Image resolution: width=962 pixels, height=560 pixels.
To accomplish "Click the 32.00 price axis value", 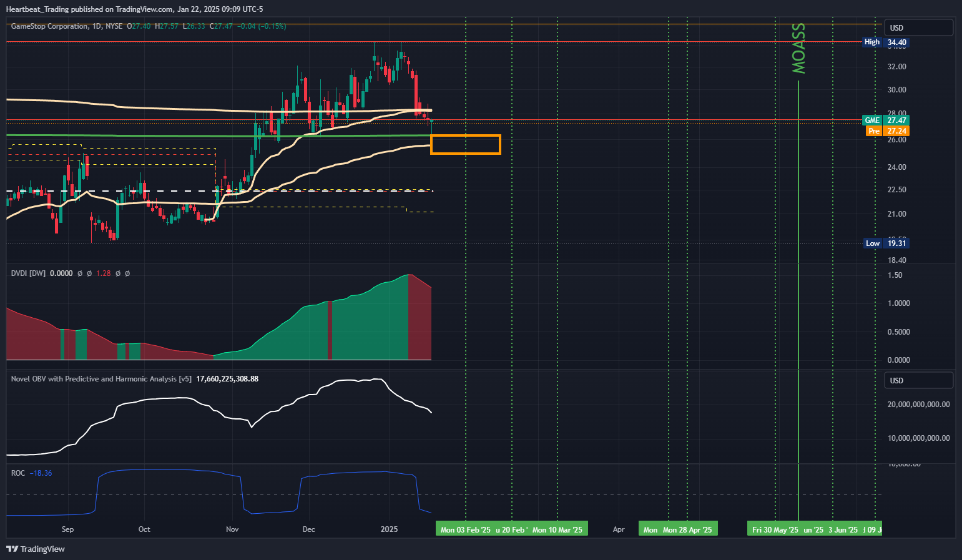I will tap(897, 67).
